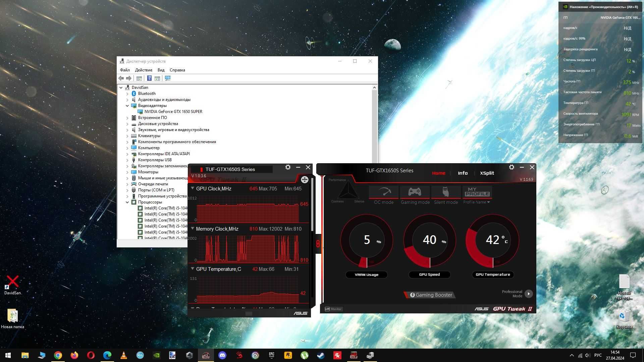Toggle the Monitor button in GPU Tweak
644x362 pixels.
[x=333, y=309]
